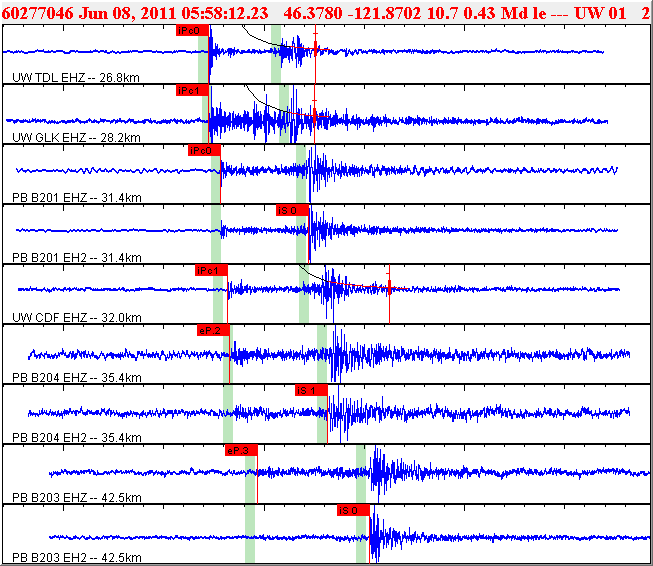Click 'UW 01' source text in header
The height and width of the screenshot is (566, 653).
(x=600, y=13)
